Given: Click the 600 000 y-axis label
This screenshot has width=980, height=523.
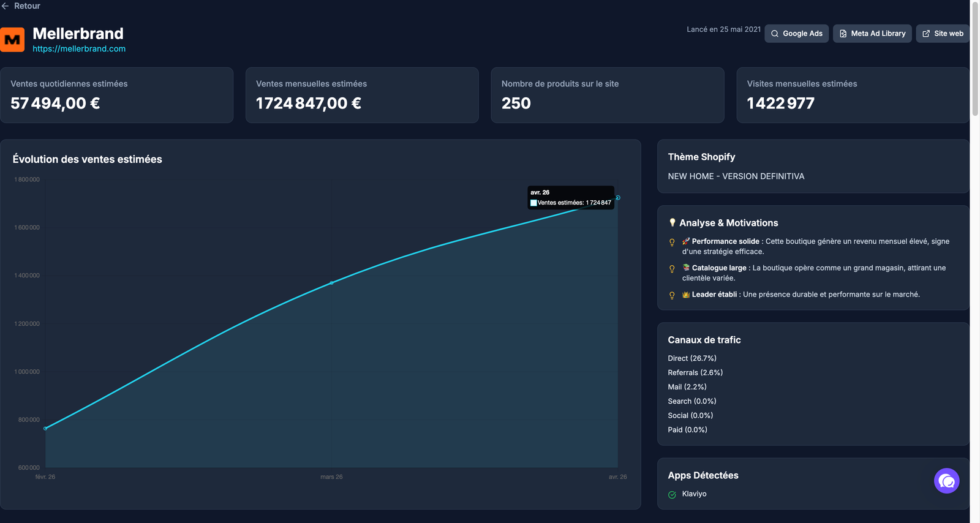Looking at the screenshot, I should (29, 467).
